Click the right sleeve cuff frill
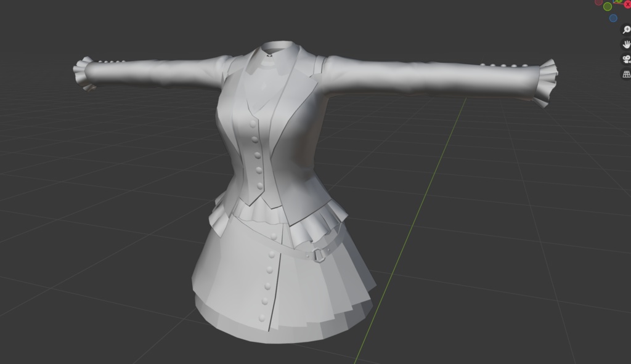The image size is (631, 364). [545, 80]
